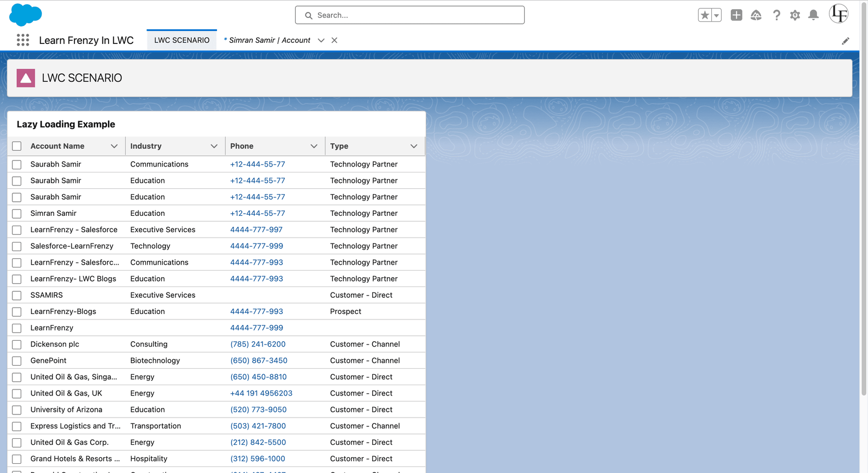Open the Industry column actions chevron
The image size is (868, 473).
click(214, 146)
